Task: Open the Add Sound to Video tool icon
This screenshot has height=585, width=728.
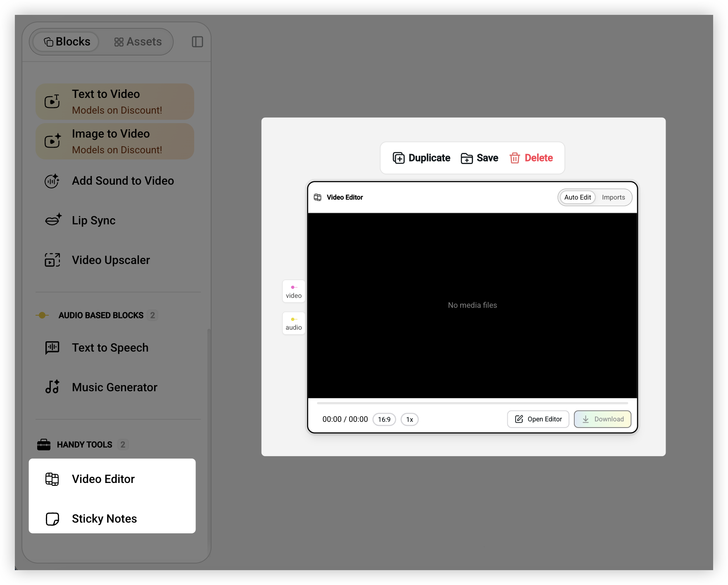Action: (52, 181)
